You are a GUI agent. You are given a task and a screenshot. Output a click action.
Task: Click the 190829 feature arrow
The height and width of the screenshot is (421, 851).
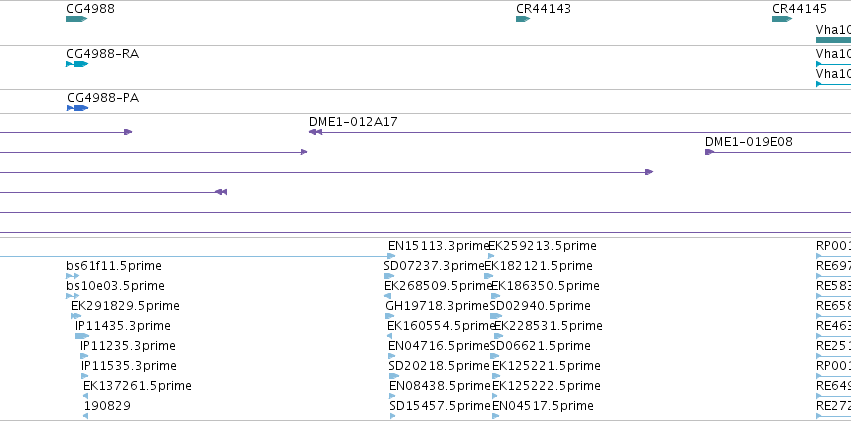pos(86,416)
